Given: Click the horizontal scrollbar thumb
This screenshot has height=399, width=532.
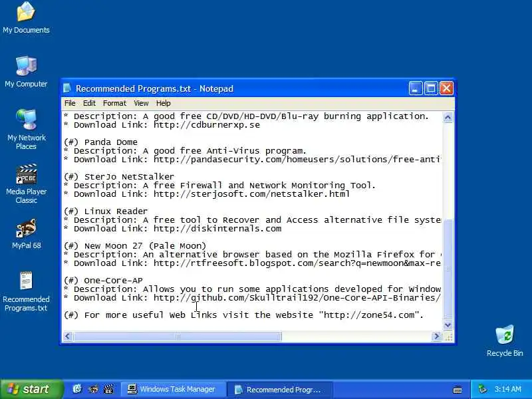Looking at the screenshot, I should [x=178, y=336].
